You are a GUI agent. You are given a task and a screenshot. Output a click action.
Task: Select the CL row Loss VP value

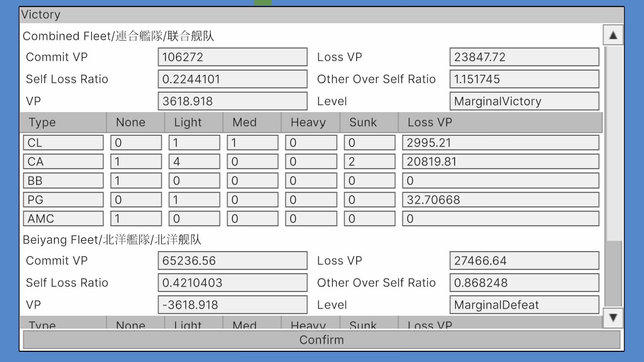(500, 143)
